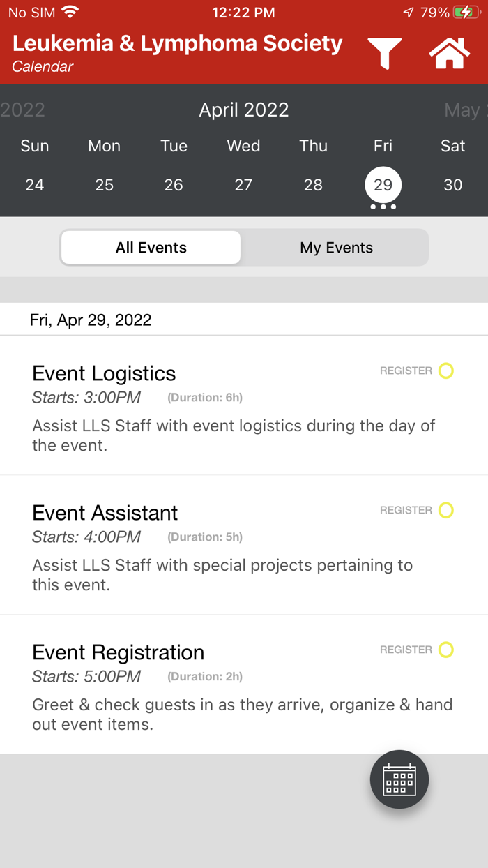Open the Event Assistant event details

[x=105, y=513]
